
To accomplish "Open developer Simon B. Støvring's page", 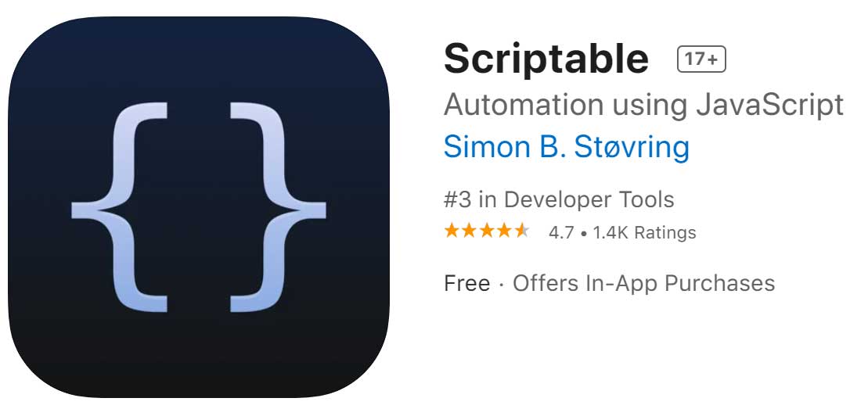I will 566,147.
